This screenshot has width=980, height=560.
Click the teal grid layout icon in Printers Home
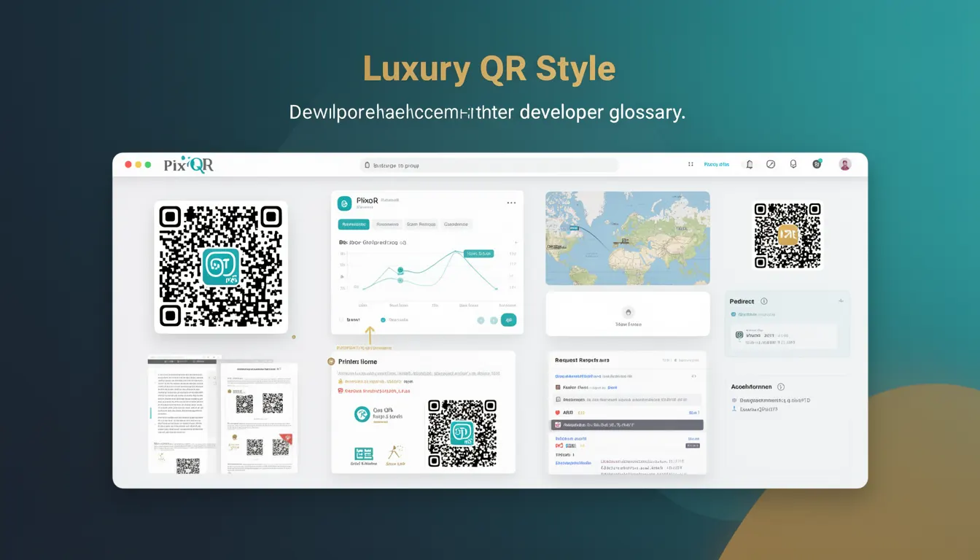[363, 454]
